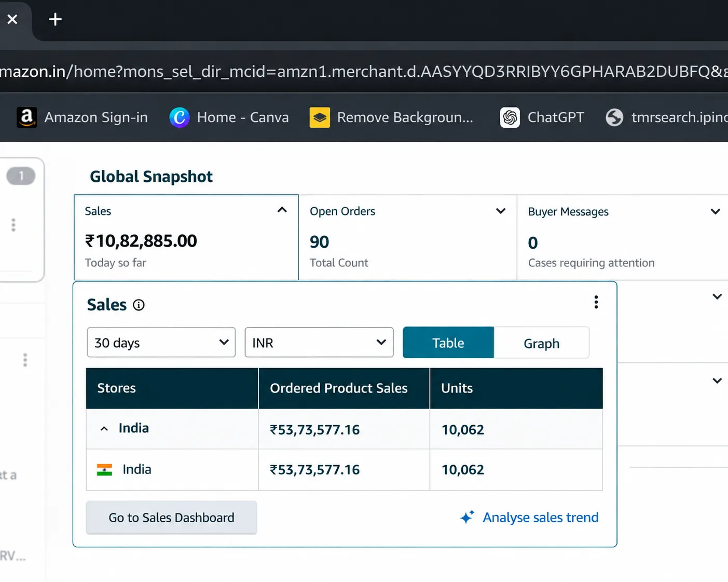Click the grey notification badge showing 1
728x582 pixels.
coord(21,176)
